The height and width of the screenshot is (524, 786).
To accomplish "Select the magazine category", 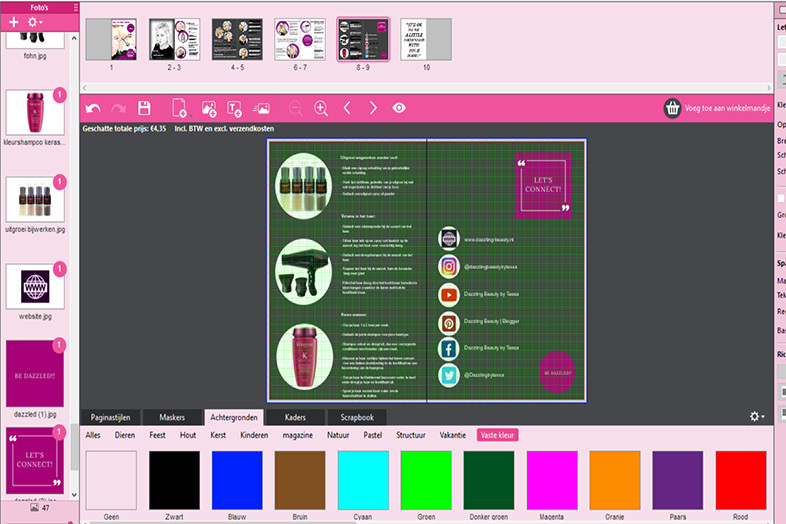I will [298, 435].
